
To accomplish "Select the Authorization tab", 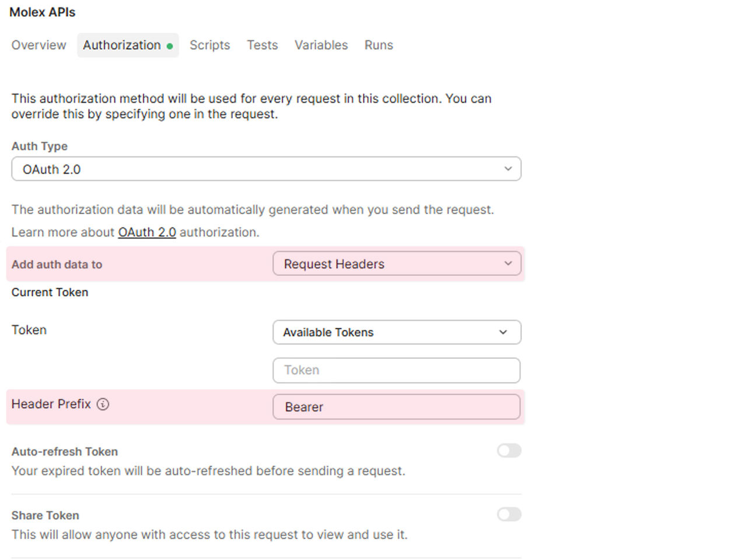I will click(x=128, y=45).
